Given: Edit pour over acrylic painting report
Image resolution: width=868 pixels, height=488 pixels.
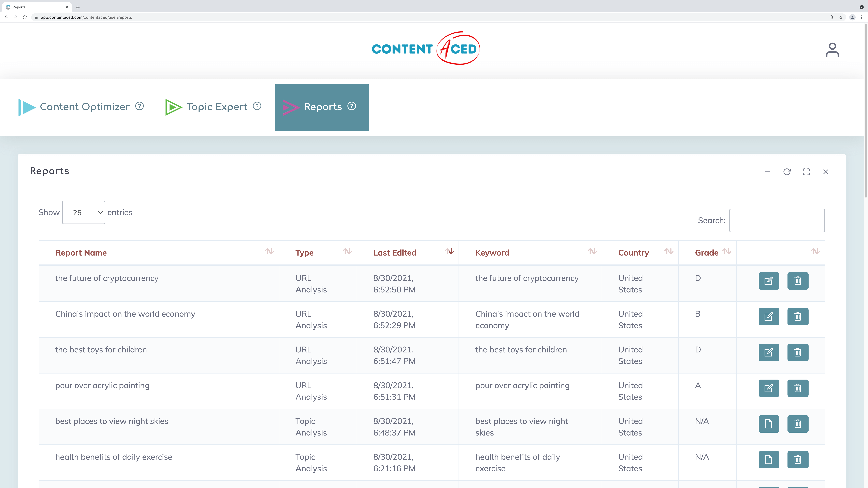Looking at the screenshot, I should (769, 388).
